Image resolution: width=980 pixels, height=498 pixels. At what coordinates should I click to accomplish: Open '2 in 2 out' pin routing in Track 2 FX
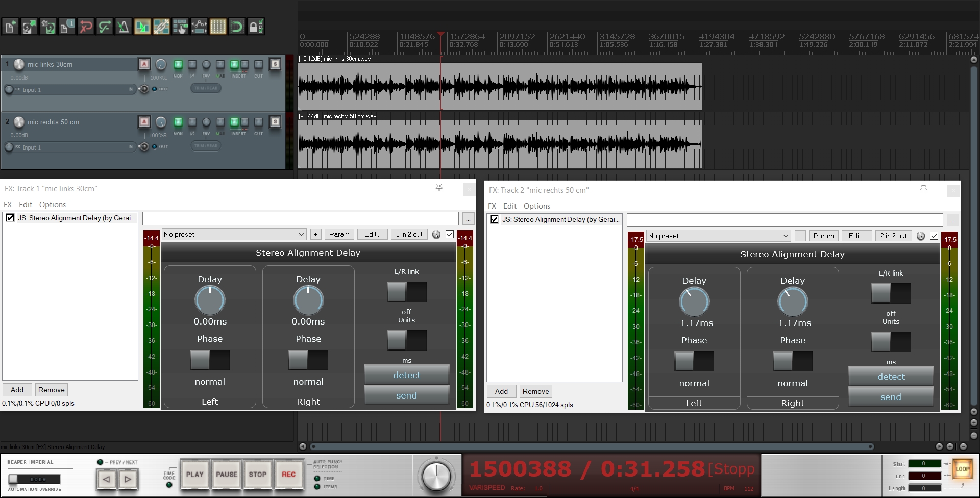pos(893,236)
